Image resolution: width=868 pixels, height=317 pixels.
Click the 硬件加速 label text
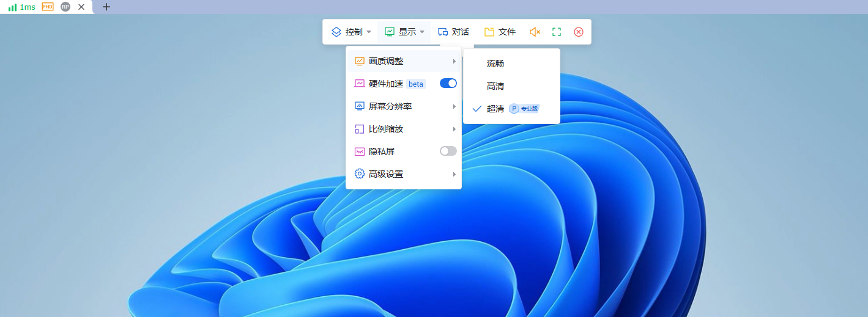[386, 84]
